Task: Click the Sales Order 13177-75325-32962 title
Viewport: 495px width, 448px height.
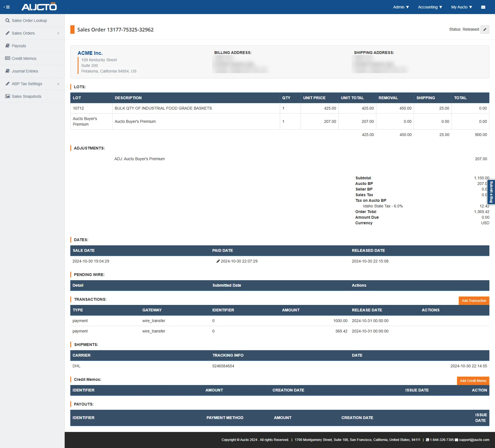Action: (x=115, y=30)
